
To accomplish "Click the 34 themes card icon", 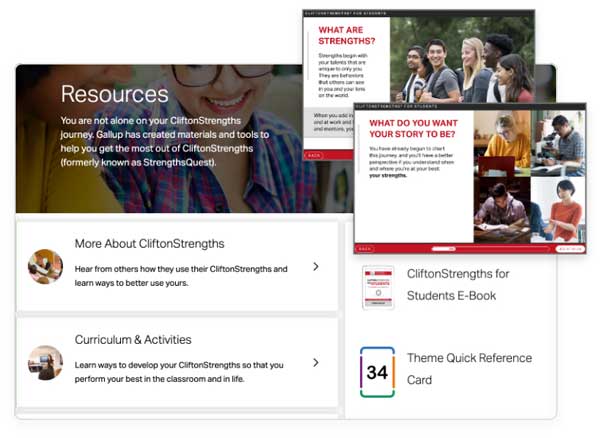I will [377, 372].
